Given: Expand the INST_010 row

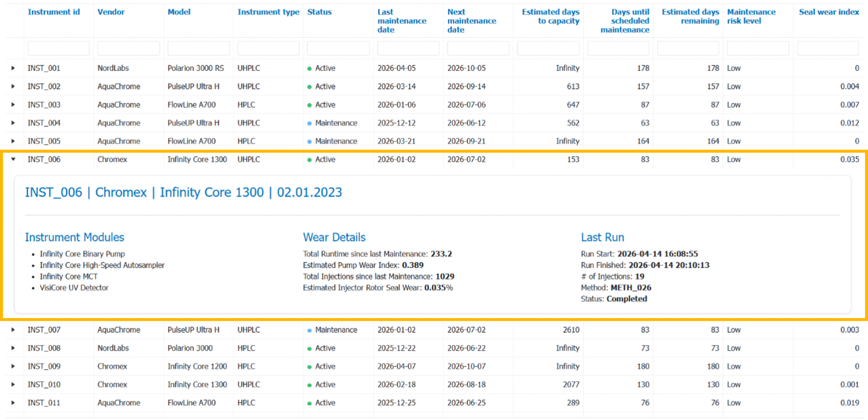Looking at the screenshot, I should (x=13, y=384).
